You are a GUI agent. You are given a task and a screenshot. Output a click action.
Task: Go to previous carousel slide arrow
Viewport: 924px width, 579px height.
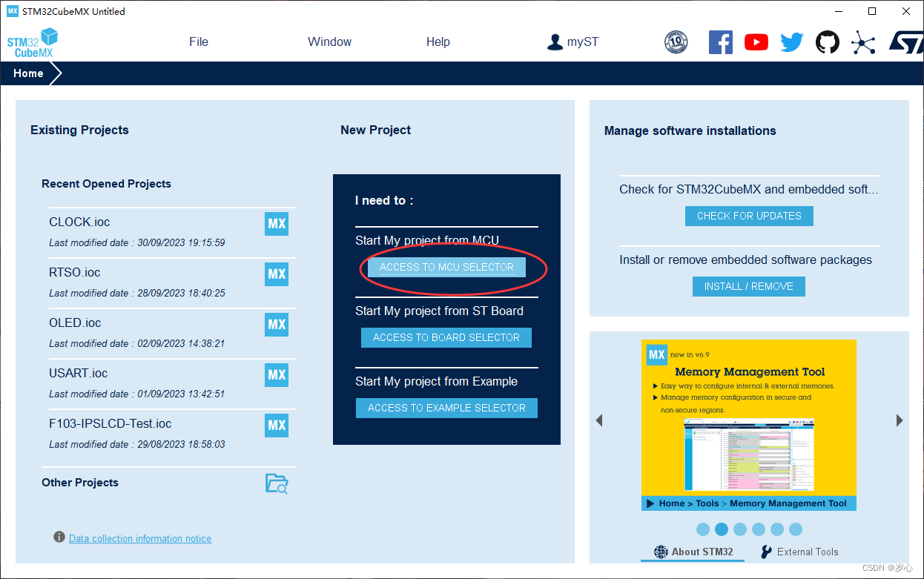[x=599, y=420]
